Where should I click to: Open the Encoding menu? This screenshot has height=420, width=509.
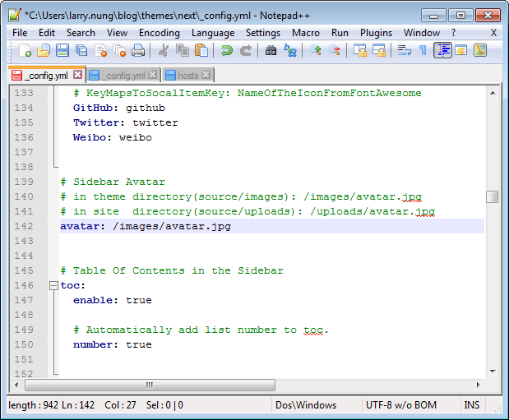tap(160, 33)
